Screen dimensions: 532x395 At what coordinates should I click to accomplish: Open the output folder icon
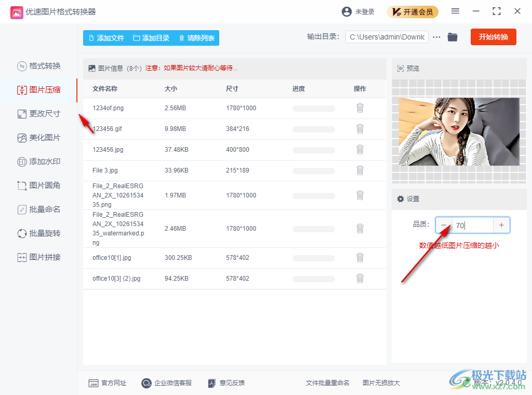coord(453,37)
